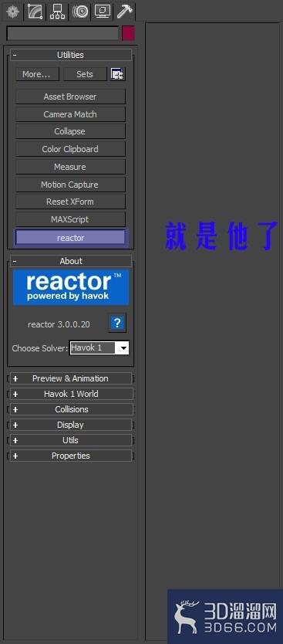Collapse the About rollout
This screenshot has width=283, height=644.
[x=70, y=261]
